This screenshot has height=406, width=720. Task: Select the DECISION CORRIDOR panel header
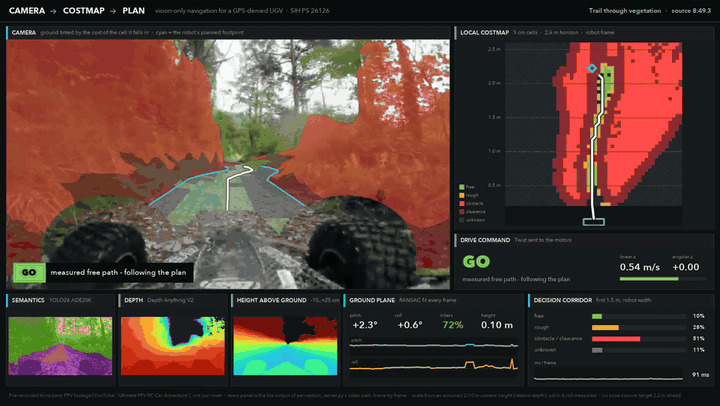point(562,300)
